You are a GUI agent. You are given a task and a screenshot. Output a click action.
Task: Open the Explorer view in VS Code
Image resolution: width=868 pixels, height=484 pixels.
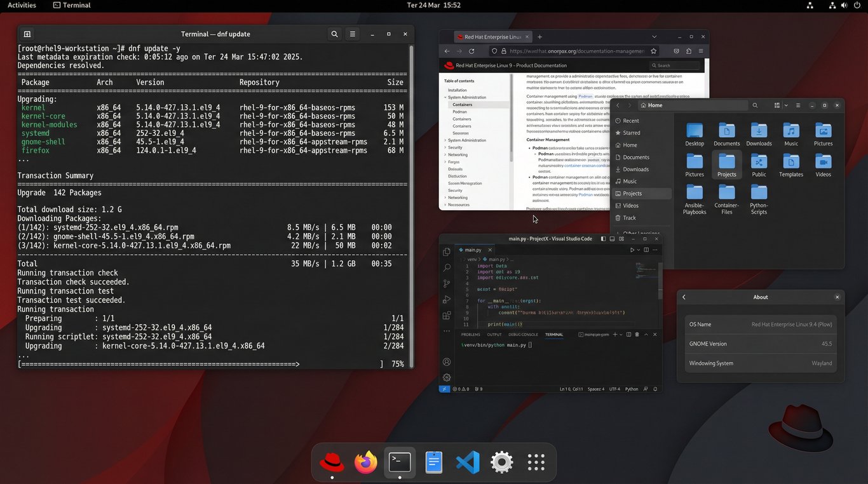pos(447,251)
